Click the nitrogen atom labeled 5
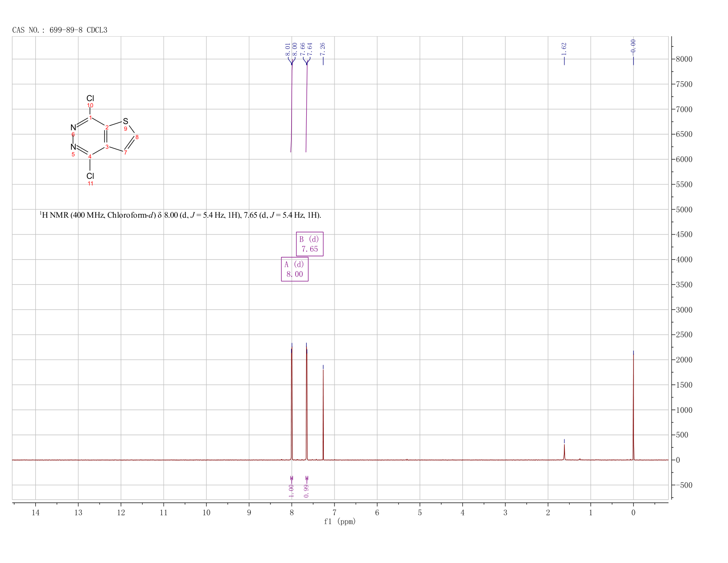The width and height of the screenshot is (728, 563). coord(73,147)
